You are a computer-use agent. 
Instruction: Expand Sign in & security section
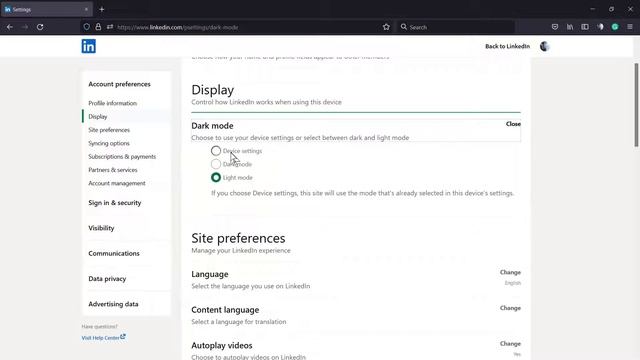pyautogui.click(x=115, y=203)
